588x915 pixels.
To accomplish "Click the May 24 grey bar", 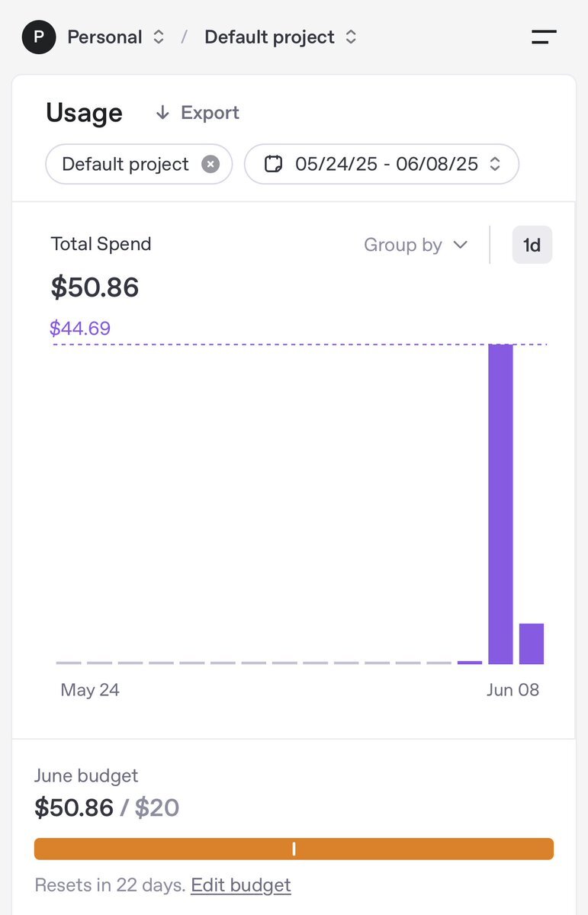I will click(x=68, y=663).
